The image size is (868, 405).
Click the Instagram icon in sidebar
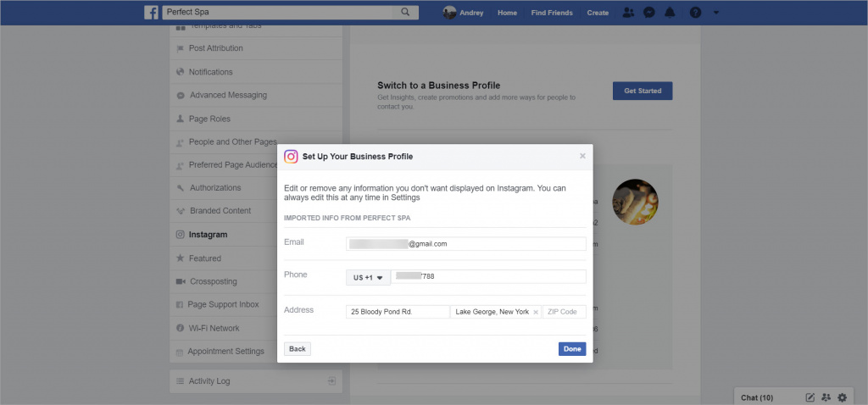pos(180,235)
